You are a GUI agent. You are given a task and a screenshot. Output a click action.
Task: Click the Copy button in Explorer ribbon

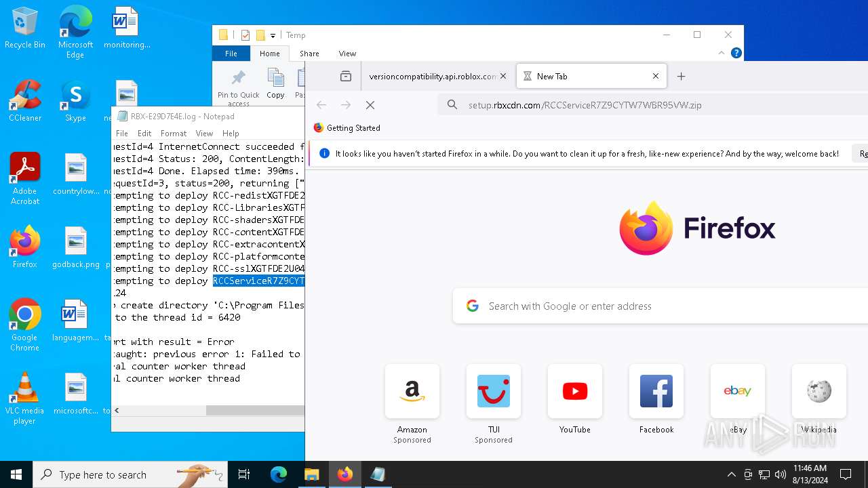click(275, 84)
